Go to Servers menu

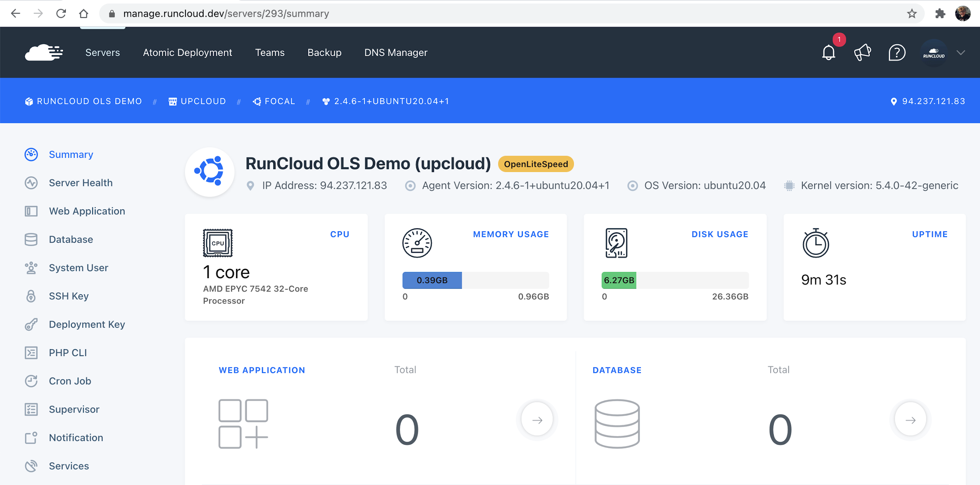point(103,52)
